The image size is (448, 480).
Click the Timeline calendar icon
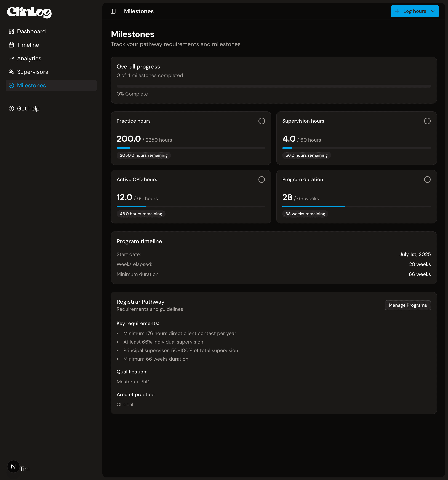point(11,45)
